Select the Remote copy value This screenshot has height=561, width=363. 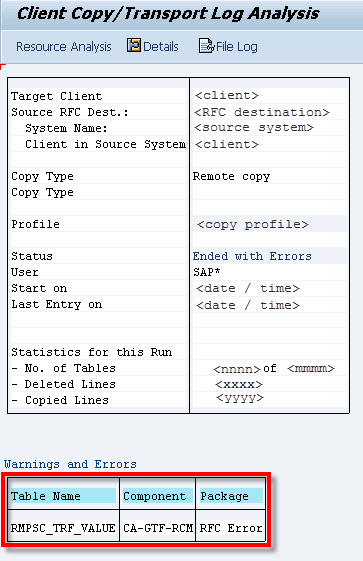tap(231, 176)
